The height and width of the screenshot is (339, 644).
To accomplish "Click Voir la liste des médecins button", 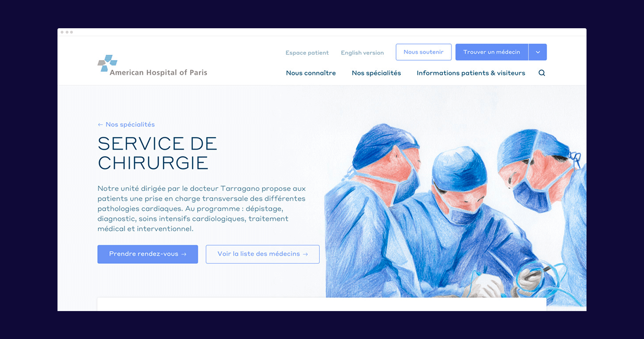I will pyautogui.click(x=263, y=254).
